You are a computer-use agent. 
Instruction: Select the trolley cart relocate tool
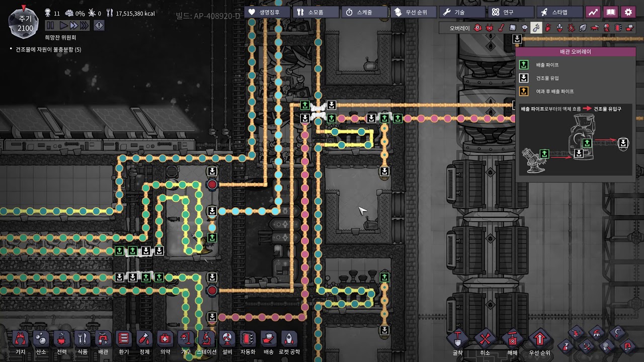[576, 333]
